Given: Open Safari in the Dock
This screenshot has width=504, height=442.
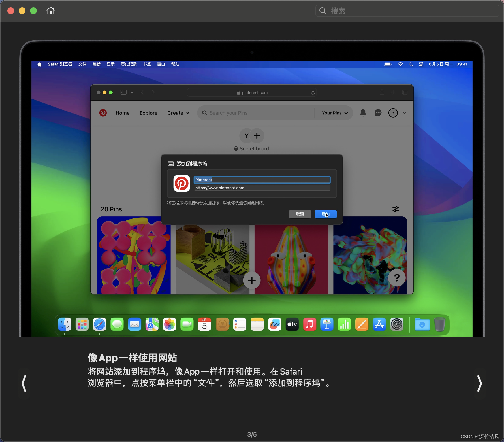Looking at the screenshot, I should [x=100, y=324].
